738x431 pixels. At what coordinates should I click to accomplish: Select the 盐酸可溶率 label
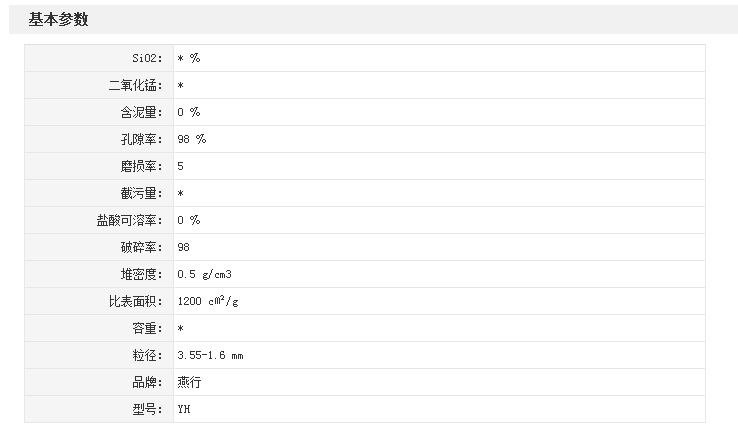click(129, 220)
